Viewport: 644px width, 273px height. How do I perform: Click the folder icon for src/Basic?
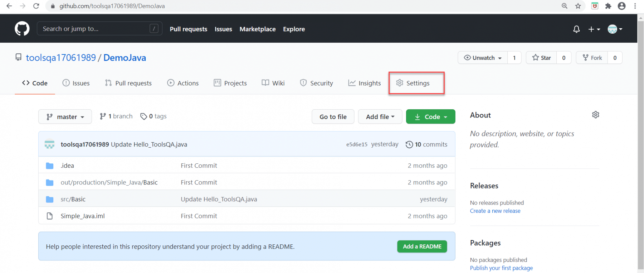pyautogui.click(x=50, y=199)
